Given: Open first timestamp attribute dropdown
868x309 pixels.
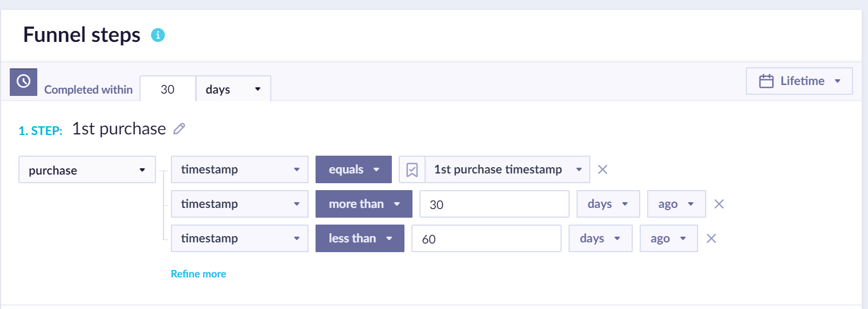Looking at the screenshot, I should [240, 169].
